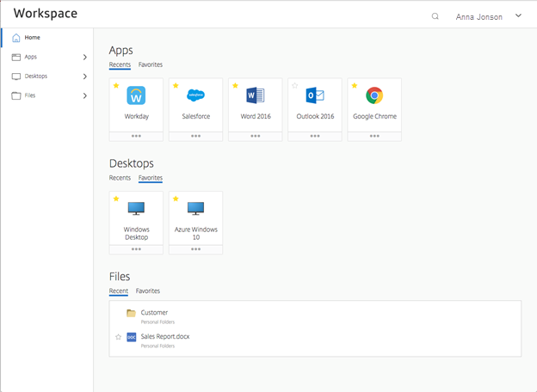Click Personal Folders text under Sales Report.docx
Viewport: 537px width, 392px height.
click(x=157, y=346)
